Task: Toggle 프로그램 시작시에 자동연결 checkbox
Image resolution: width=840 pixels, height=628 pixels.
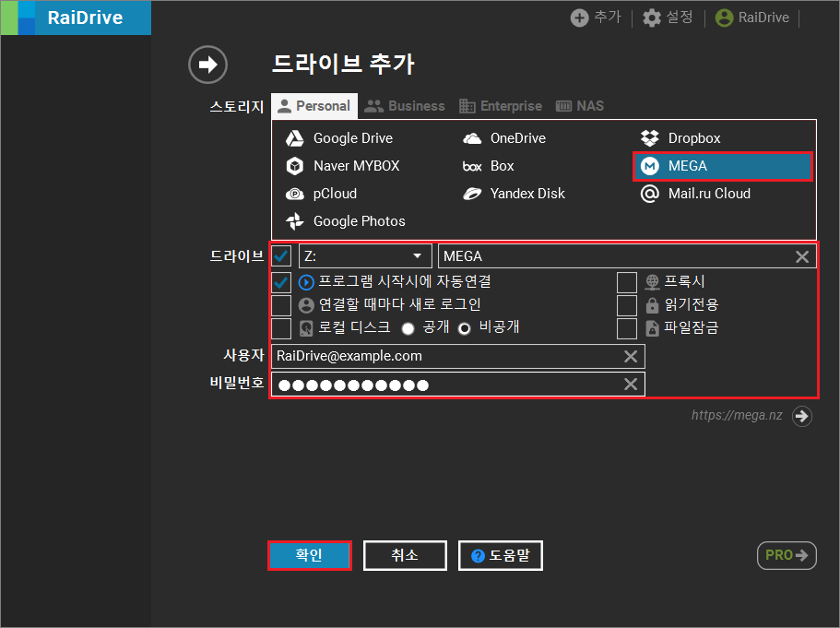Action: pos(281,282)
